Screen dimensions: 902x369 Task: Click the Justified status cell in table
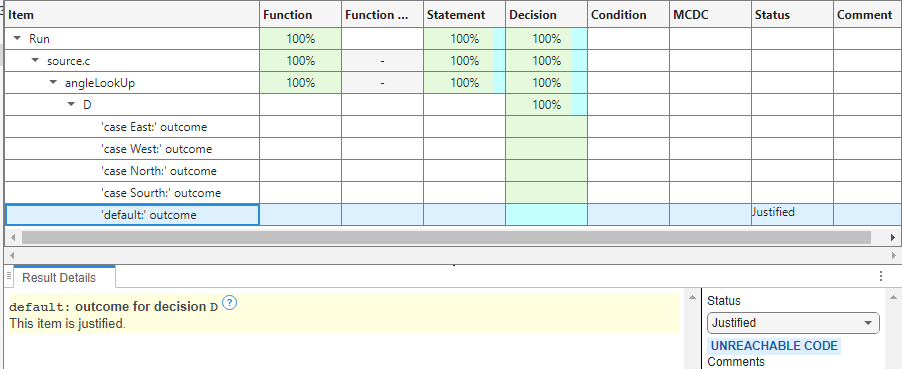tap(792, 214)
